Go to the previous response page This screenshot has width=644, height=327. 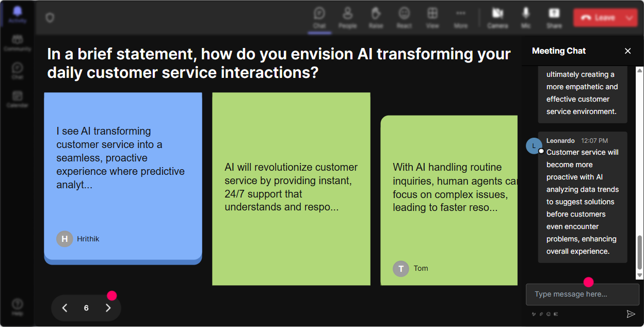pyautogui.click(x=65, y=308)
